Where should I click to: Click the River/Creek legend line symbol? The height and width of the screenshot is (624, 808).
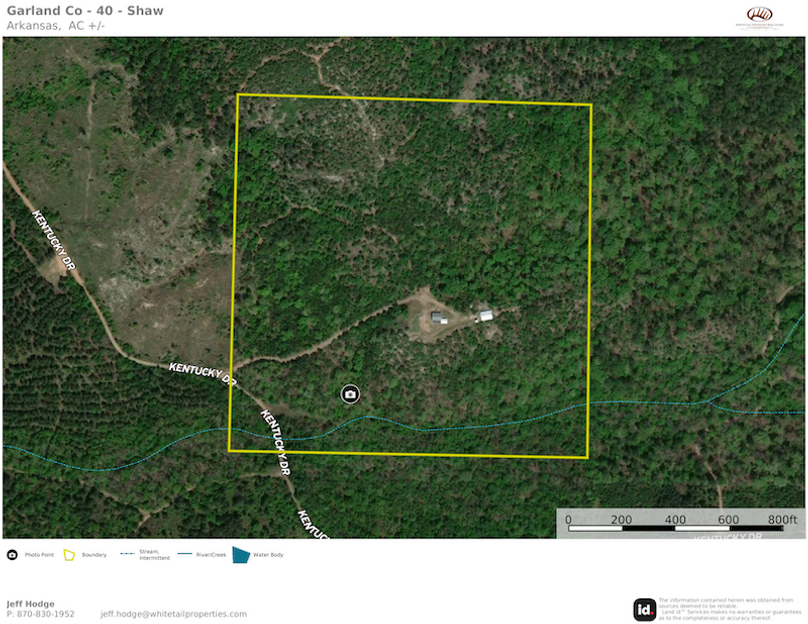point(183,554)
